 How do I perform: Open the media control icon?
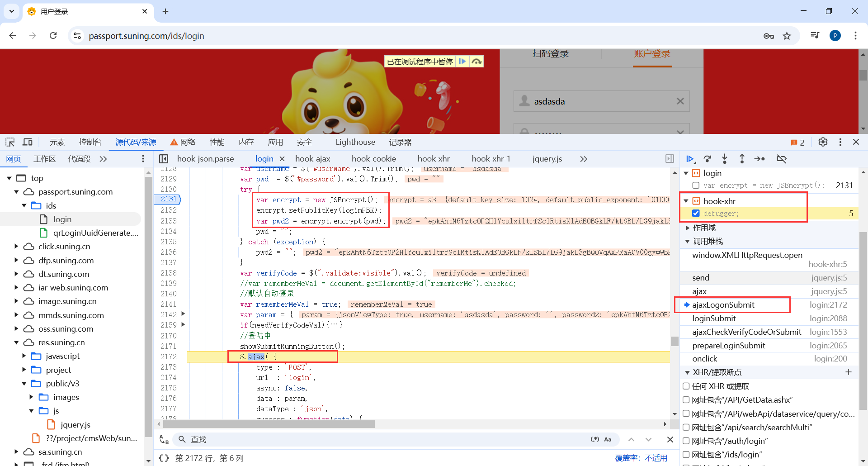[x=815, y=36]
